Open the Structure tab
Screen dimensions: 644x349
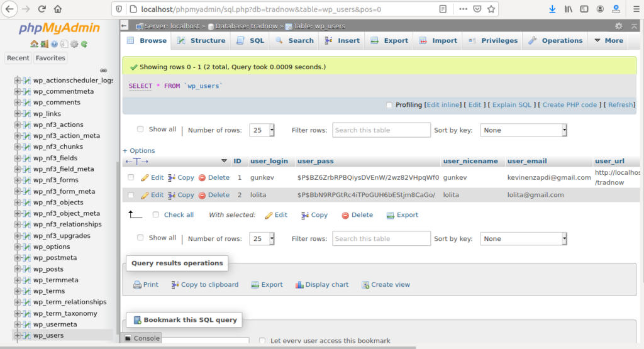coord(201,41)
